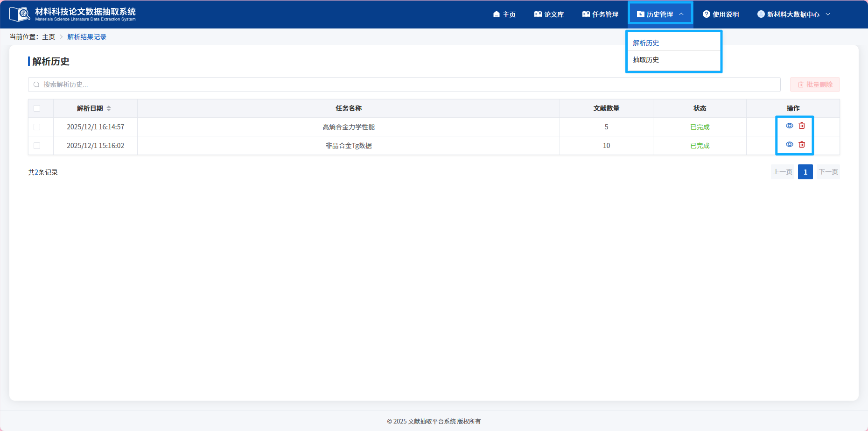Image resolution: width=868 pixels, height=431 pixels.
Task: Click the view eye icon for 高熵合金力学性能
Action: coord(789,126)
